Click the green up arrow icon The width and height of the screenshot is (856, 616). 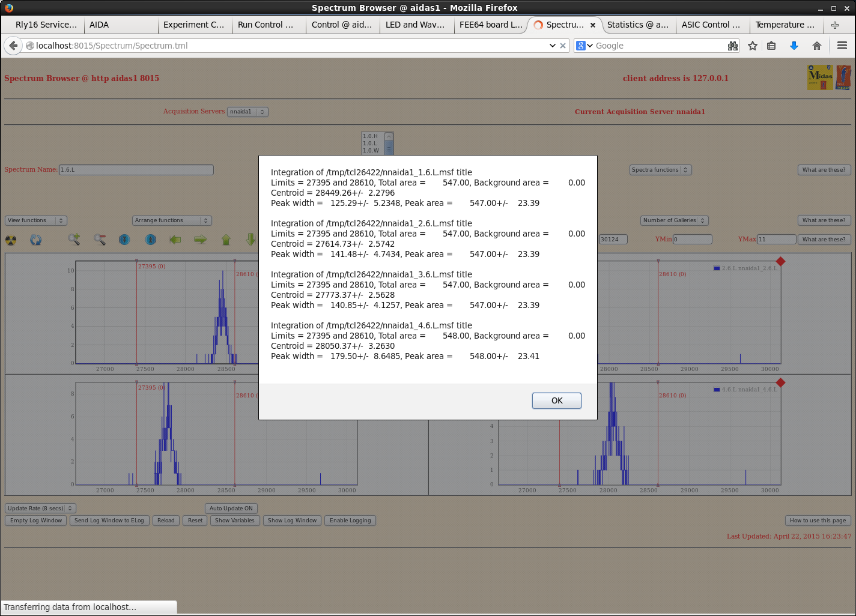coord(226,240)
